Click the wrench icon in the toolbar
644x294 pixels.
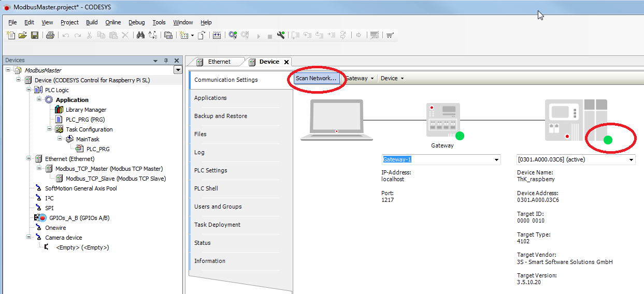pos(281,35)
